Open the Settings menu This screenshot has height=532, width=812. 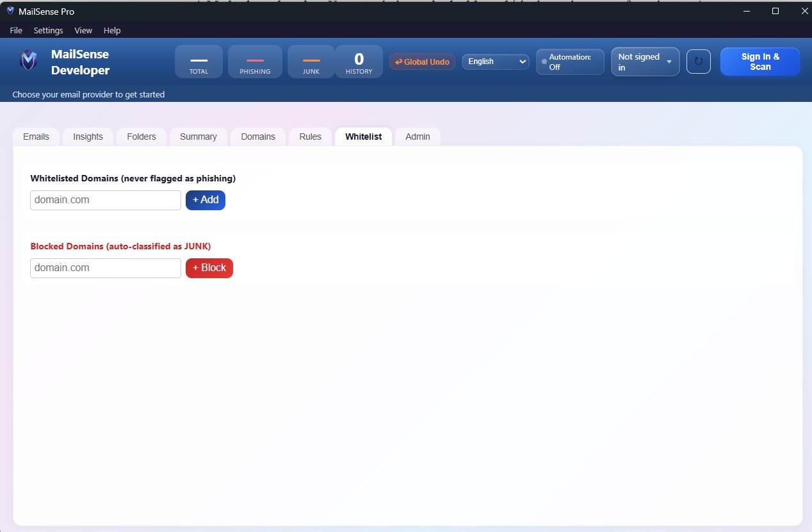(49, 30)
